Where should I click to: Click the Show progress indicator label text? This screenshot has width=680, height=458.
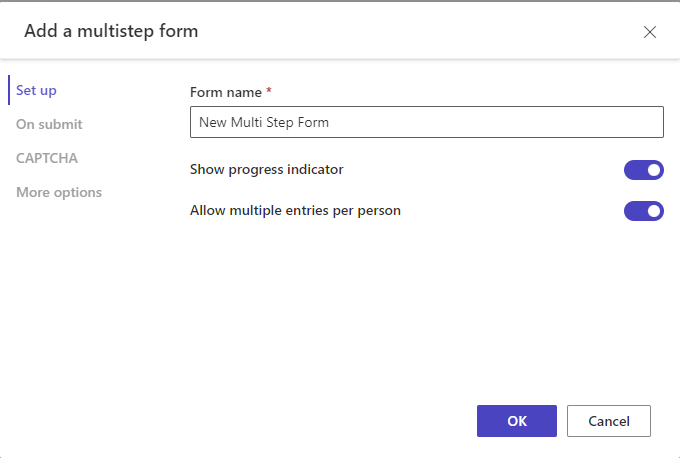click(x=267, y=169)
